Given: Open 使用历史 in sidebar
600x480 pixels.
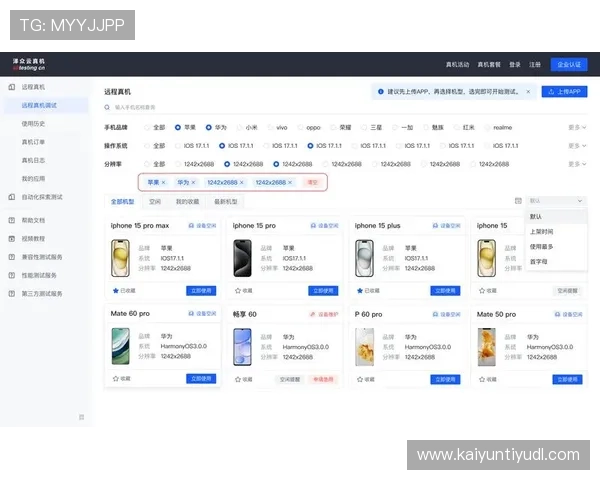Looking at the screenshot, I should pos(33,124).
